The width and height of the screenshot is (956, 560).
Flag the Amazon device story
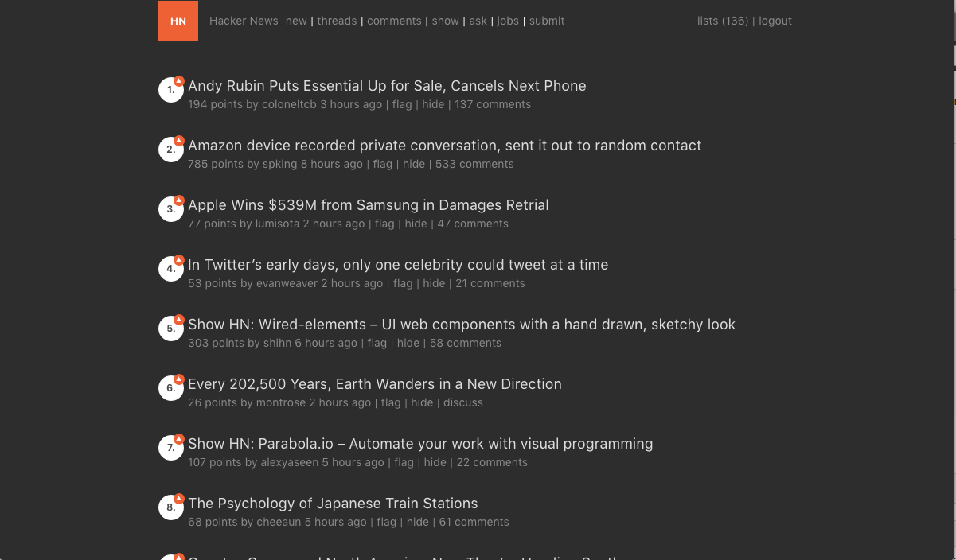(x=382, y=164)
